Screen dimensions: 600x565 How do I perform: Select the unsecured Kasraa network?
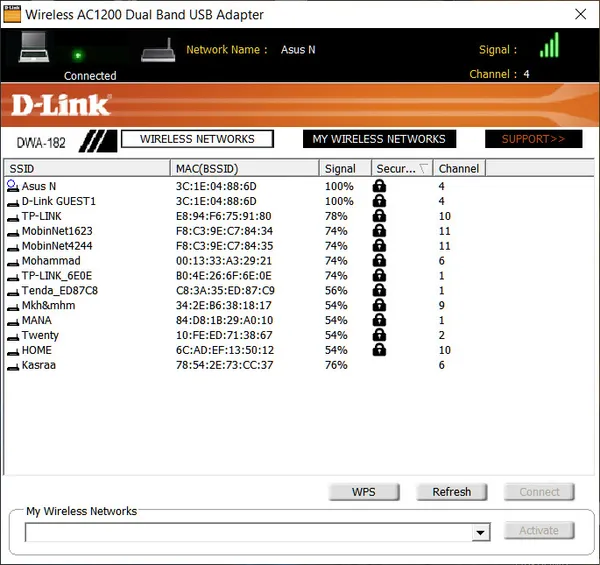tap(39, 365)
